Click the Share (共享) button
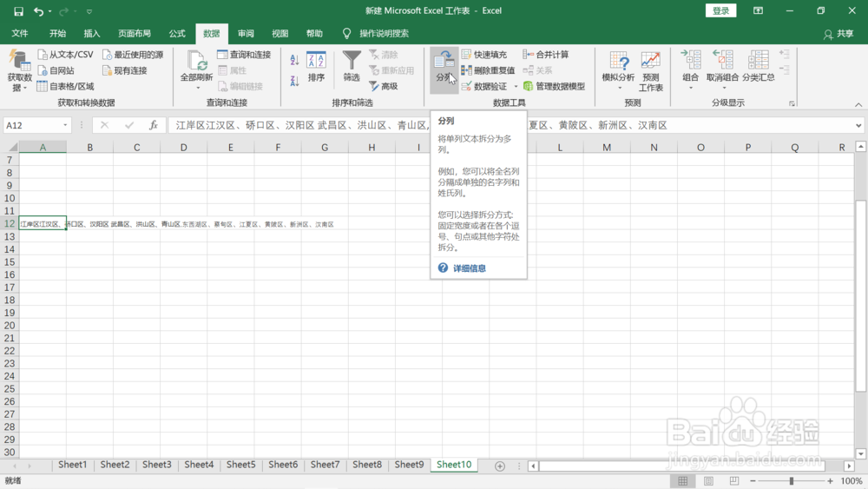The width and height of the screenshot is (868, 489). click(838, 34)
